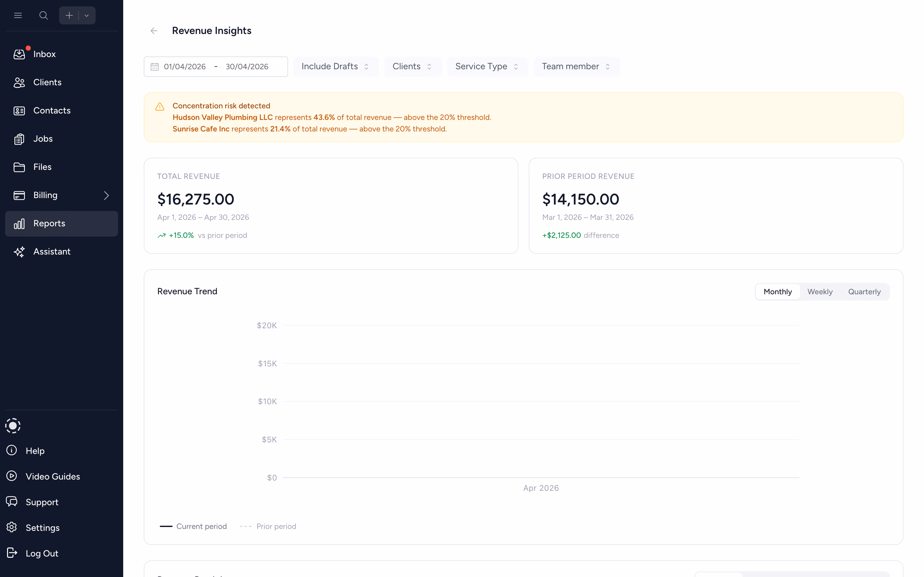Click the search icon at the top
Viewport: 924px width, 577px height.
pyautogui.click(x=44, y=15)
